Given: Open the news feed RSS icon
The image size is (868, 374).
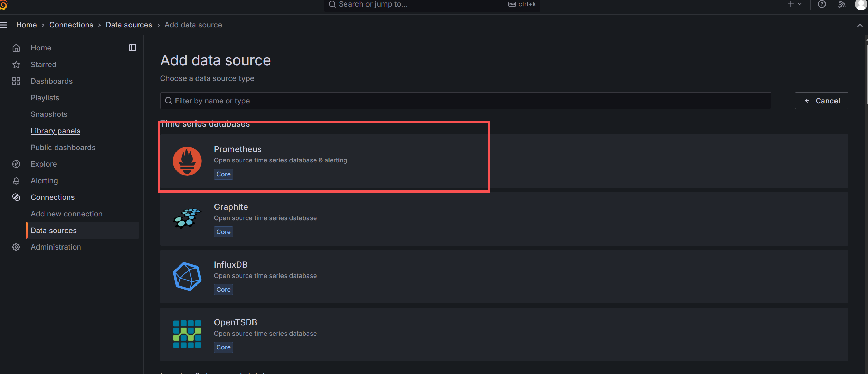Looking at the screenshot, I should (x=842, y=4).
